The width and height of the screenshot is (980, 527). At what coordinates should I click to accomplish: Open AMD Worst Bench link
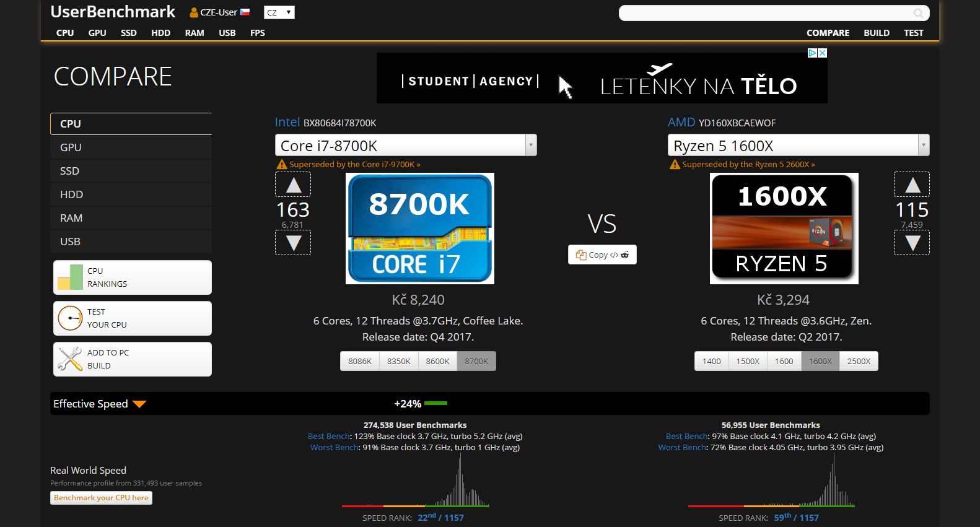(x=682, y=448)
